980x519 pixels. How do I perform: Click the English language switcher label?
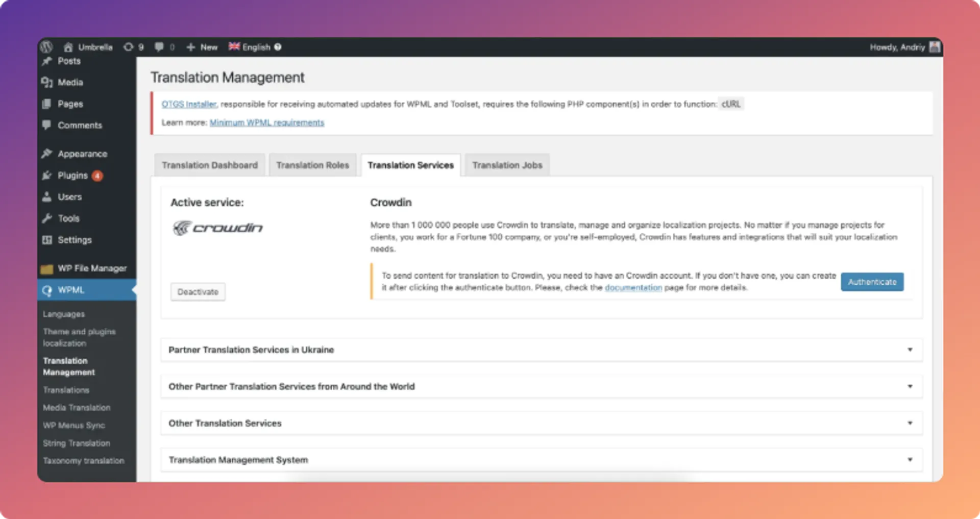coord(256,47)
